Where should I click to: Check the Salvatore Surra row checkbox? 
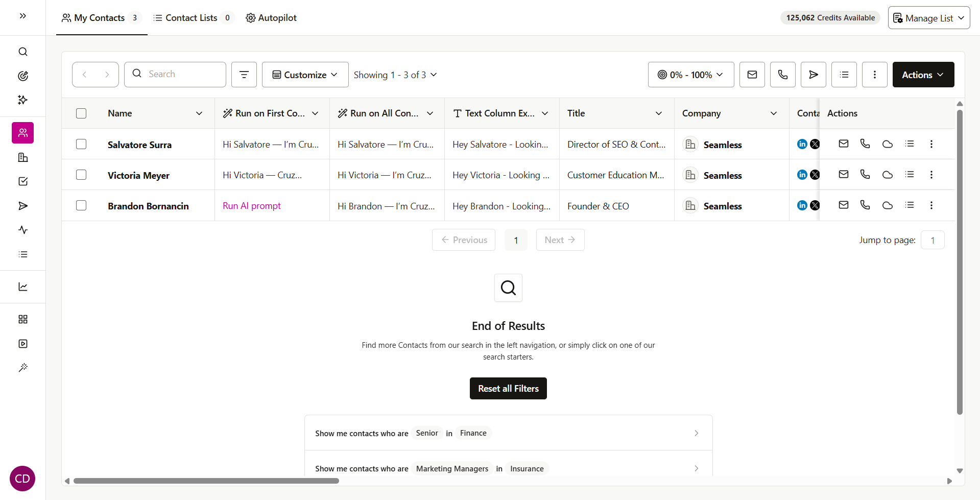click(x=81, y=144)
